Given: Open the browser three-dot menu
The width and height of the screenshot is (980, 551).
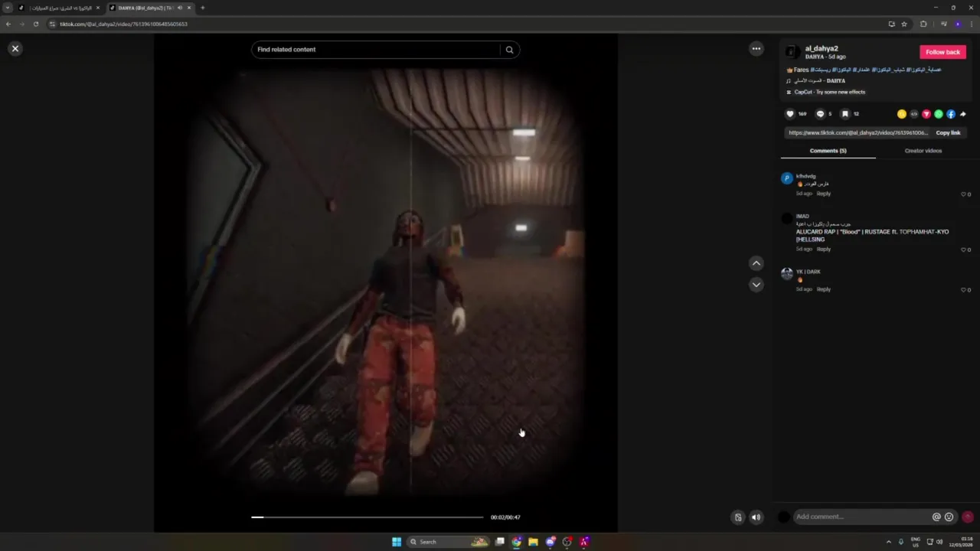Looking at the screenshot, I should pos(972,24).
